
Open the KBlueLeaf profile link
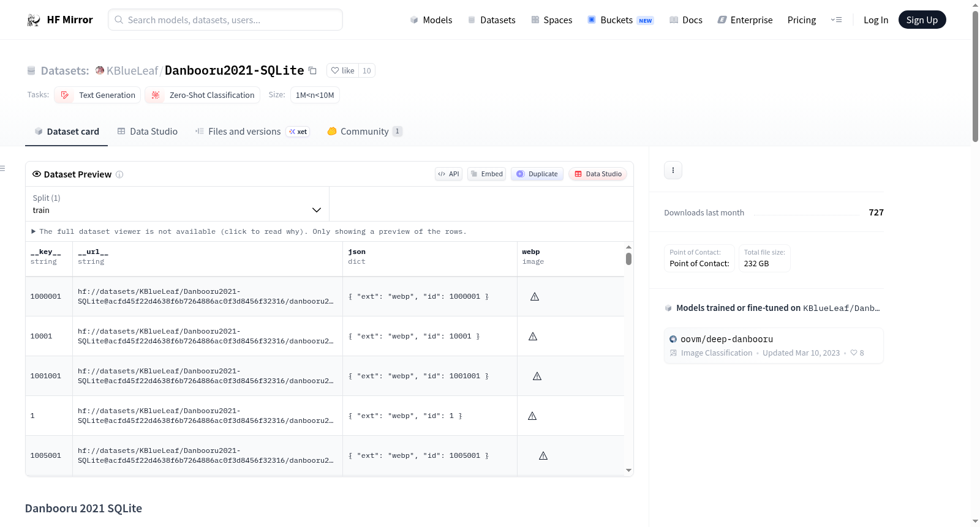point(132,70)
